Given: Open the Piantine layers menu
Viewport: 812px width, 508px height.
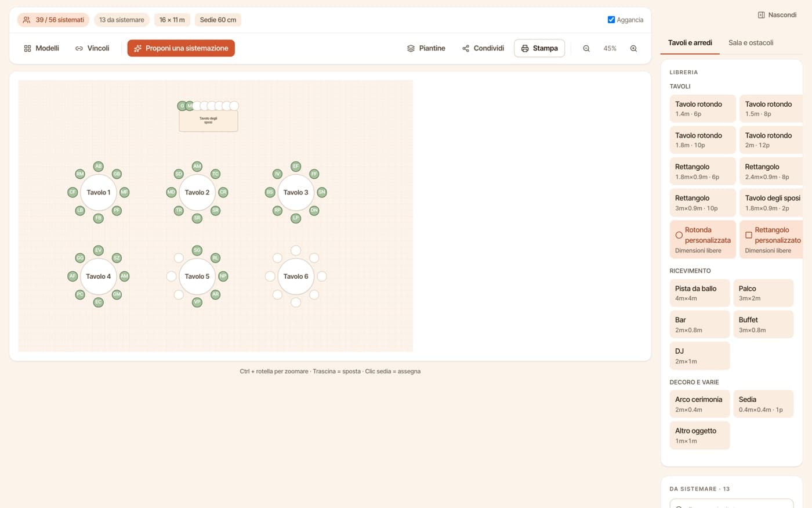Looking at the screenshot, I should [426, 48].
